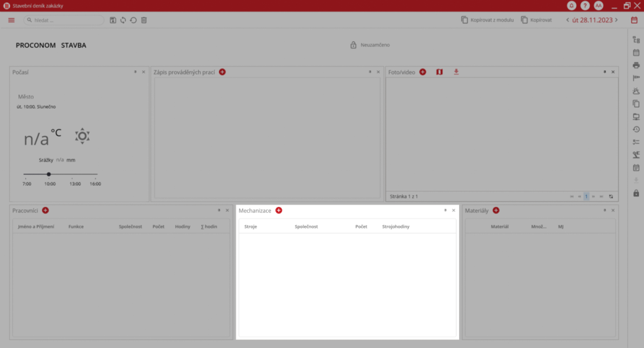
Task: Toggle pin on the Počasí panel
Action: [135, 72]
